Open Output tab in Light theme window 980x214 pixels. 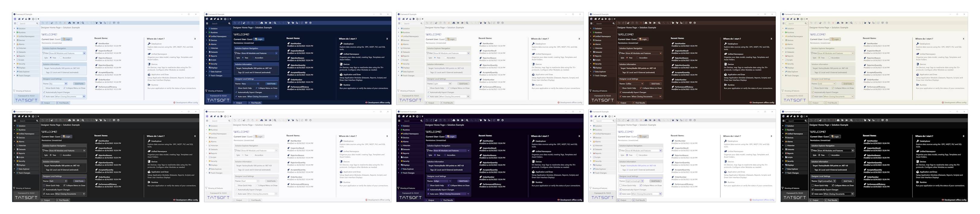point(430,102)
